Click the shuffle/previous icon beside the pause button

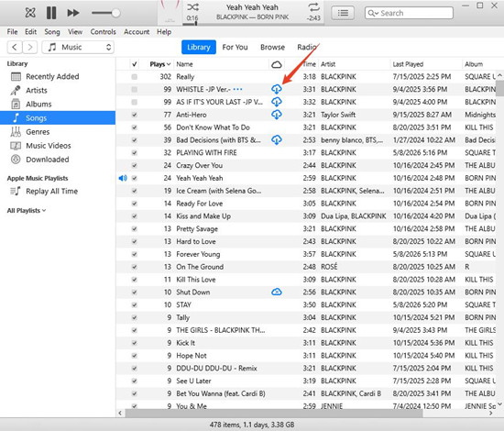[30, 13]
